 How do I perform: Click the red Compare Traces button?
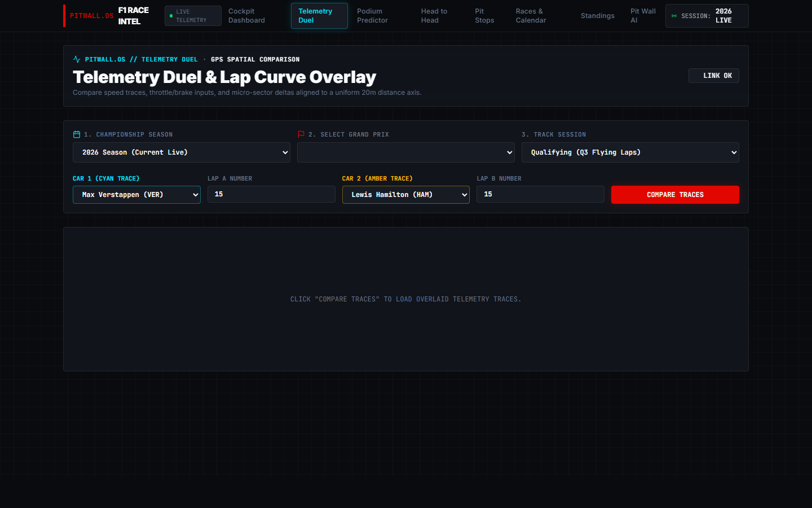tap(675, 195)
